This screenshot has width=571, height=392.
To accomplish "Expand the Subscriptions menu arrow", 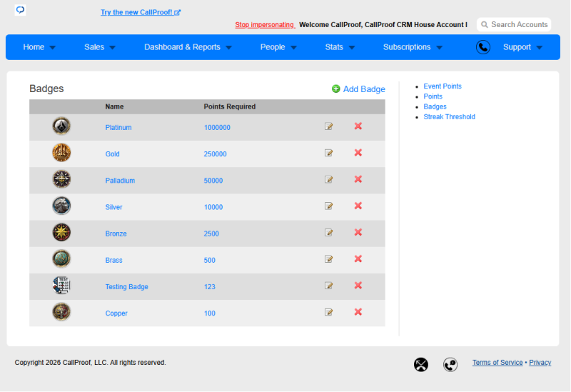I will point(439,48).
